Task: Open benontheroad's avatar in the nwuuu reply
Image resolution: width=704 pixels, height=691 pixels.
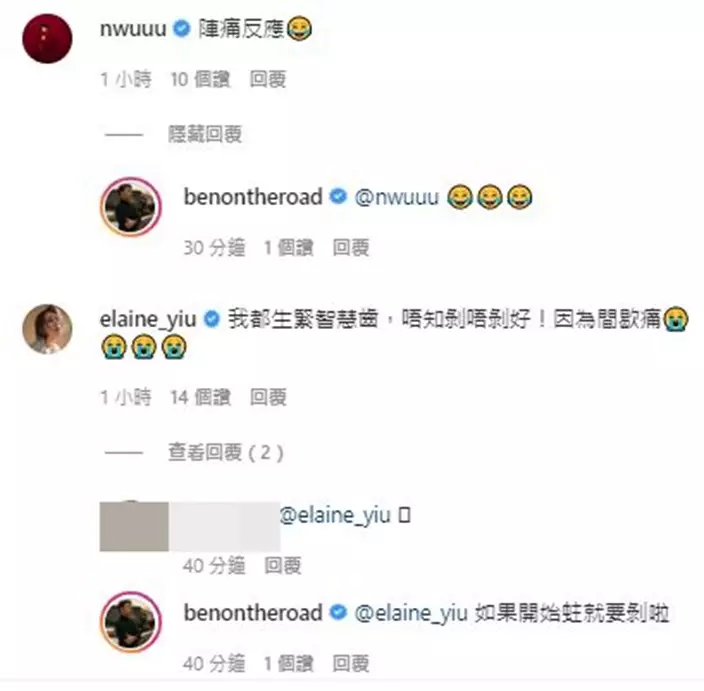Action: (131, 207)
